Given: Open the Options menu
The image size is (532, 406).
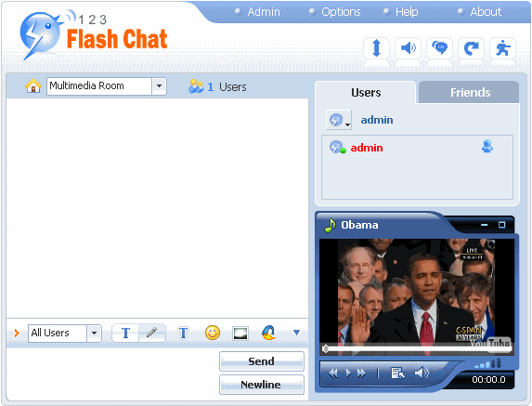Looking at the screenshot, I should point(341,12).
